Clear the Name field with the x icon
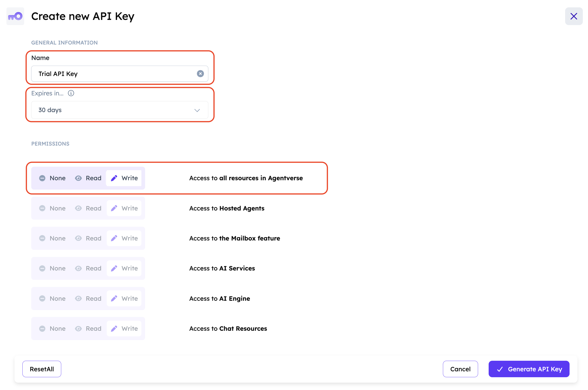This screenshot has height=390, width=588. click(x=200, y=74)
